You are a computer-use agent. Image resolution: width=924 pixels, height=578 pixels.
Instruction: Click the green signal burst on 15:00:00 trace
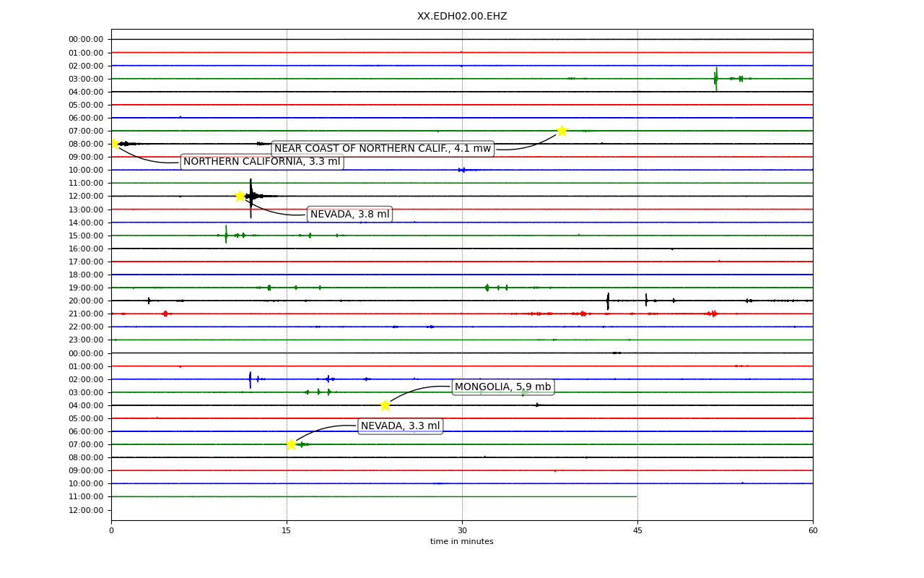pos(226,235)
